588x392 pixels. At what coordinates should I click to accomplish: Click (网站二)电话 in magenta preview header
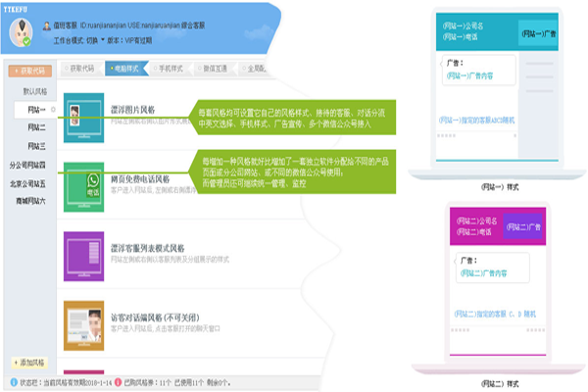point(474,232)
